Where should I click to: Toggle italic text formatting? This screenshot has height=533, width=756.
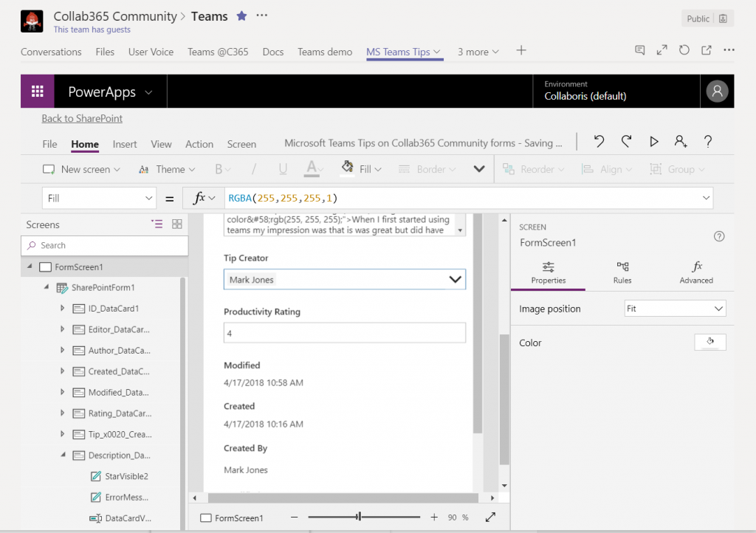pos(254,169)
